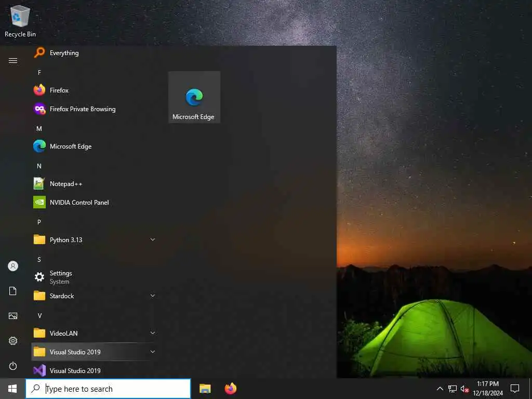Click the M letter section header
This screenshot has height=399, width=532.
tap(39, 129)
